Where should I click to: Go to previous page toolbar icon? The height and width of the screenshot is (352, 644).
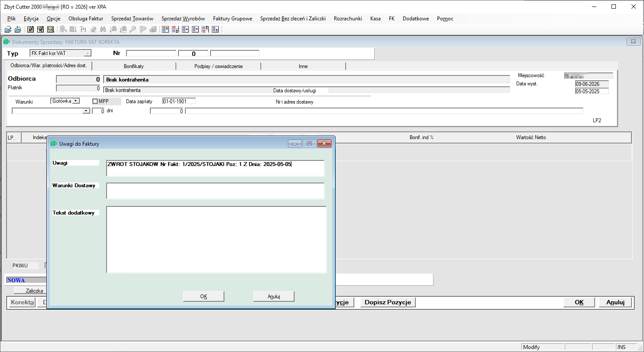pyautogui.click(x=175, y=29)
